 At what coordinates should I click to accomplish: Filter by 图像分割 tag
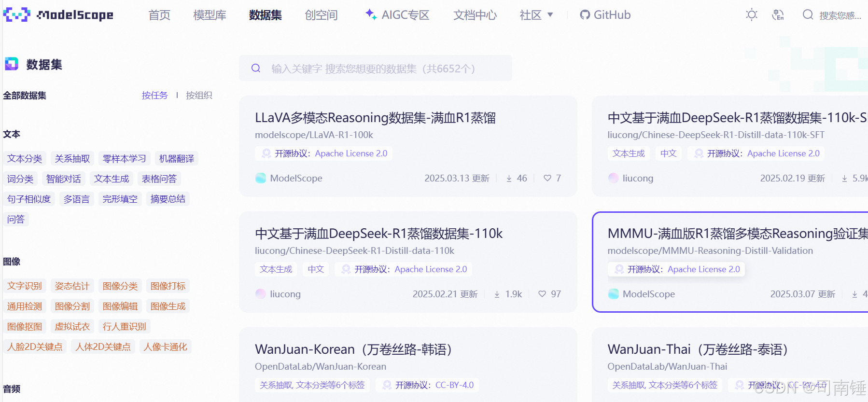pyautogui.click(x=72, y=306)
